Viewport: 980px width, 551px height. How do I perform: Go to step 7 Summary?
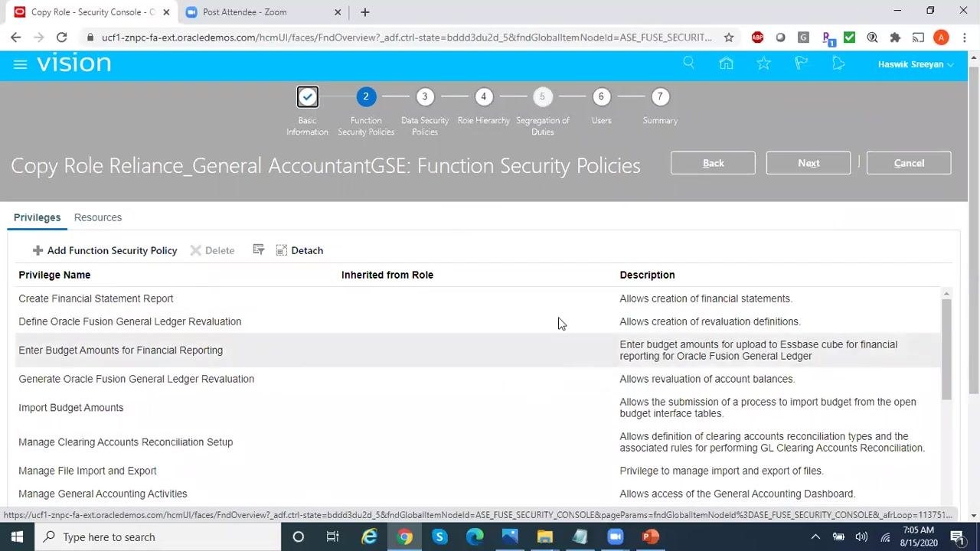[660, 97]
